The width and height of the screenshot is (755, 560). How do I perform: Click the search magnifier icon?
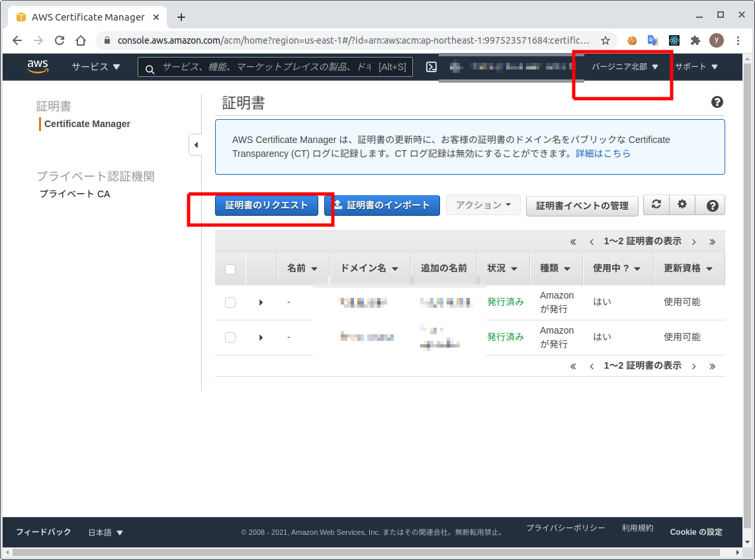(x=150, y=70)
